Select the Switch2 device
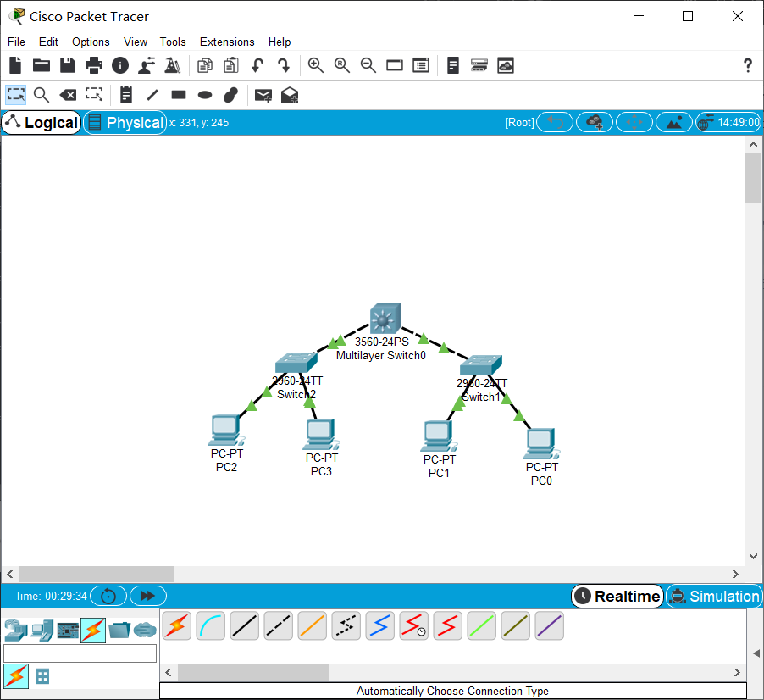 coord(296,362)
